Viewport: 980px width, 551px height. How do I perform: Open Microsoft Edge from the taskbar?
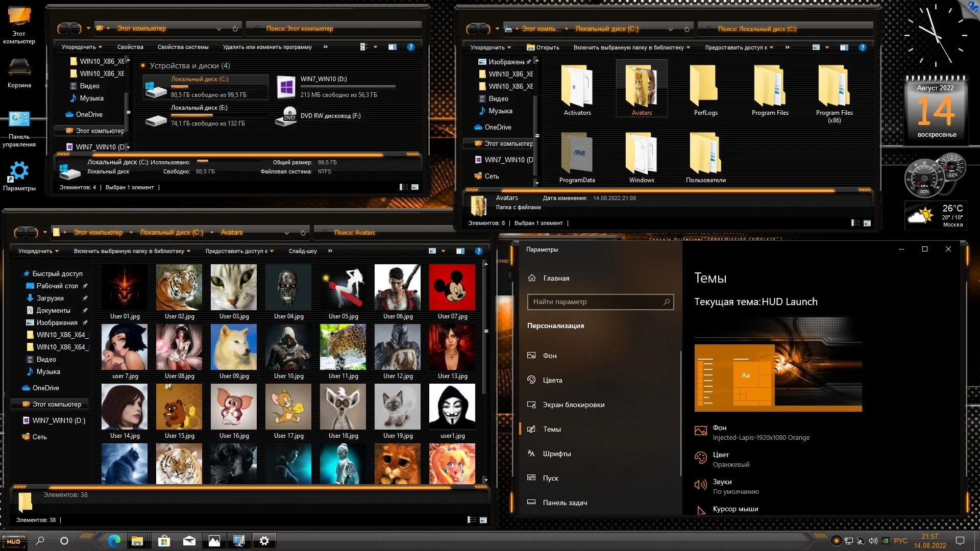(x=114, y=541)
